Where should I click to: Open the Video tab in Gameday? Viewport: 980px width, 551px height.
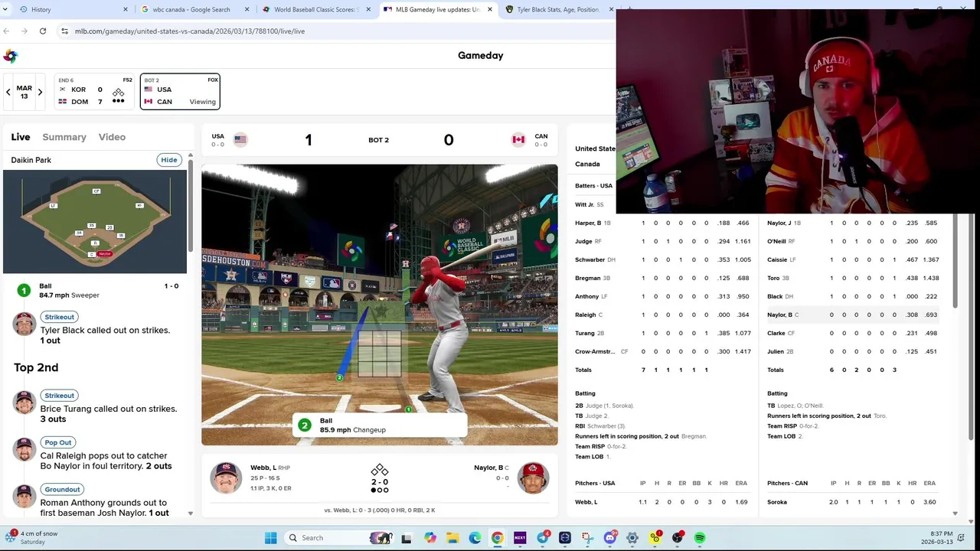click(112, 137)
